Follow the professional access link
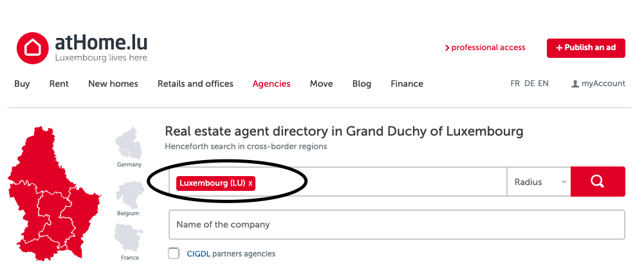 485,48
